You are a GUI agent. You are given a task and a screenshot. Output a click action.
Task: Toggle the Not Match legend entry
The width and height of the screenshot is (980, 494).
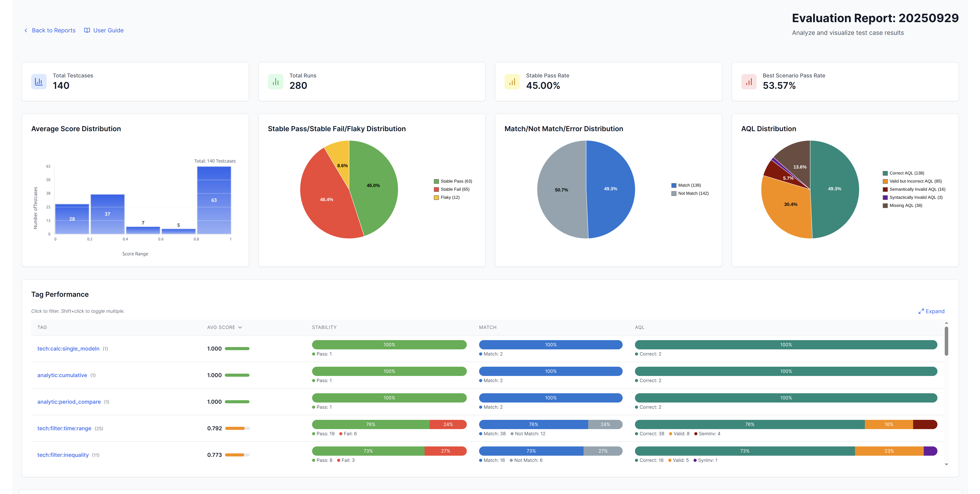693,194
